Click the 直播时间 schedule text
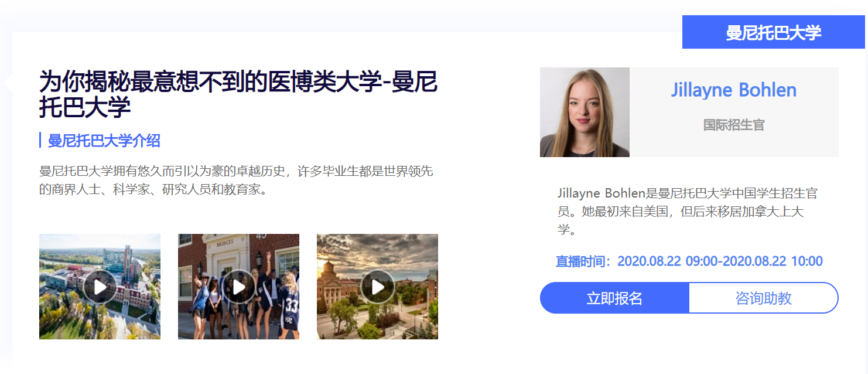Screen dimensions: 868x374 click(689, 261)
